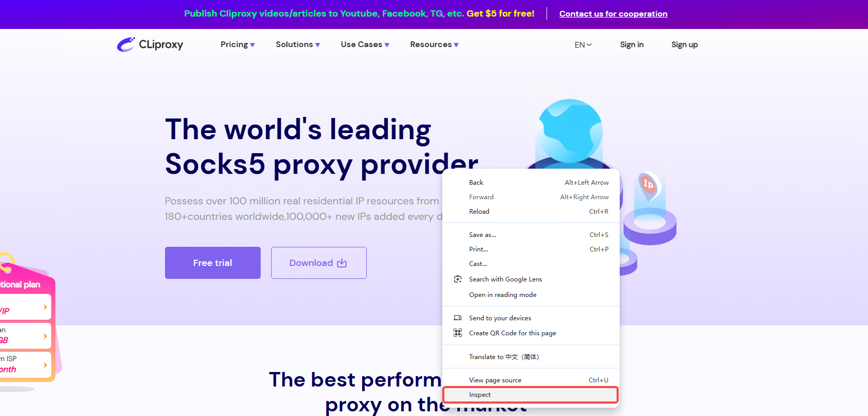Open the Sign in link
Image resolution: width=868 pixels, height=416 pixels.
click(632, 44)
